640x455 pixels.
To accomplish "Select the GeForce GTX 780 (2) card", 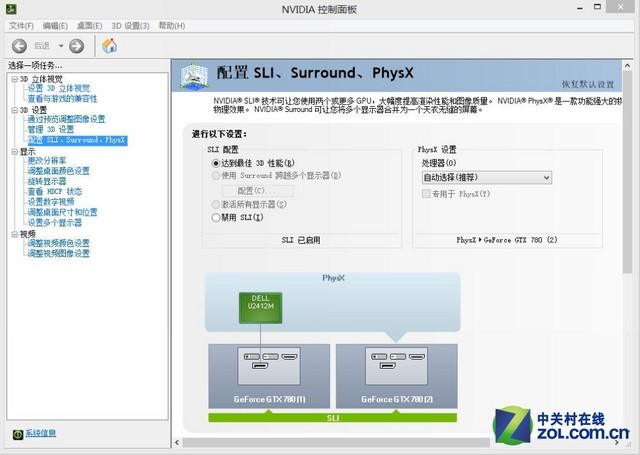I will click(x=397, y=376).
